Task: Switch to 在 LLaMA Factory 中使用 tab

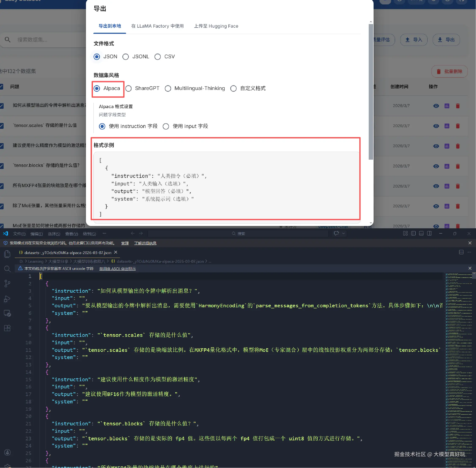Action: (x=157, y=26)
